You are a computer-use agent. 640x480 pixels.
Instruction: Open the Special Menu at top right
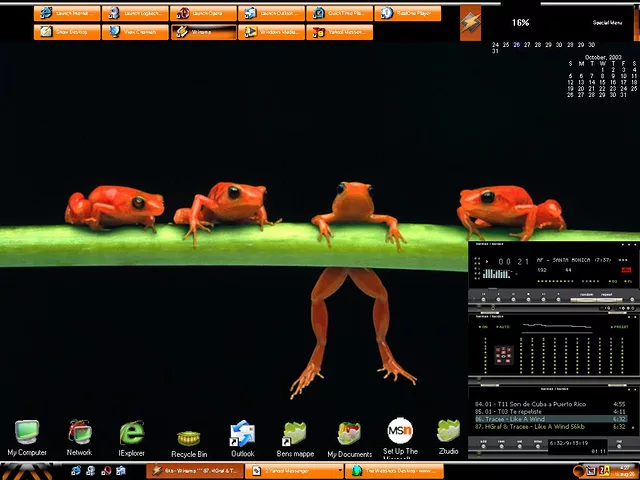[x=607, y=22]
